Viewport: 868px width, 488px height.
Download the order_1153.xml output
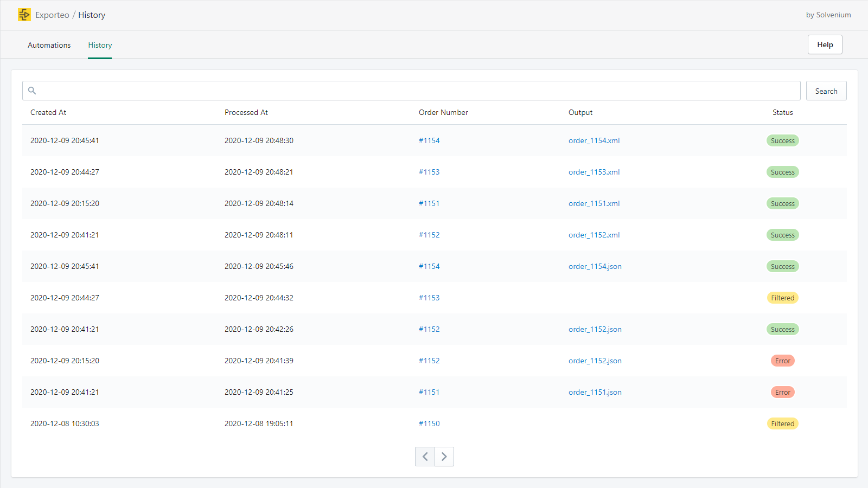(x=593, y=172)
